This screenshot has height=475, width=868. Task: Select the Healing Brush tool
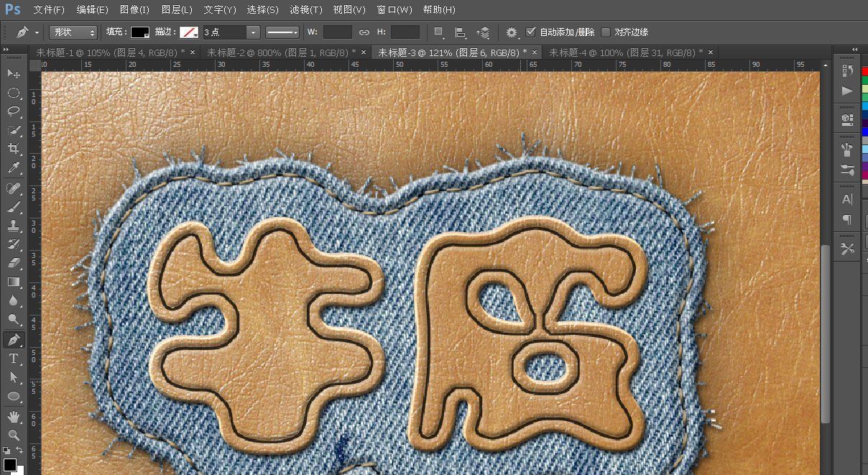click(14, 188)
